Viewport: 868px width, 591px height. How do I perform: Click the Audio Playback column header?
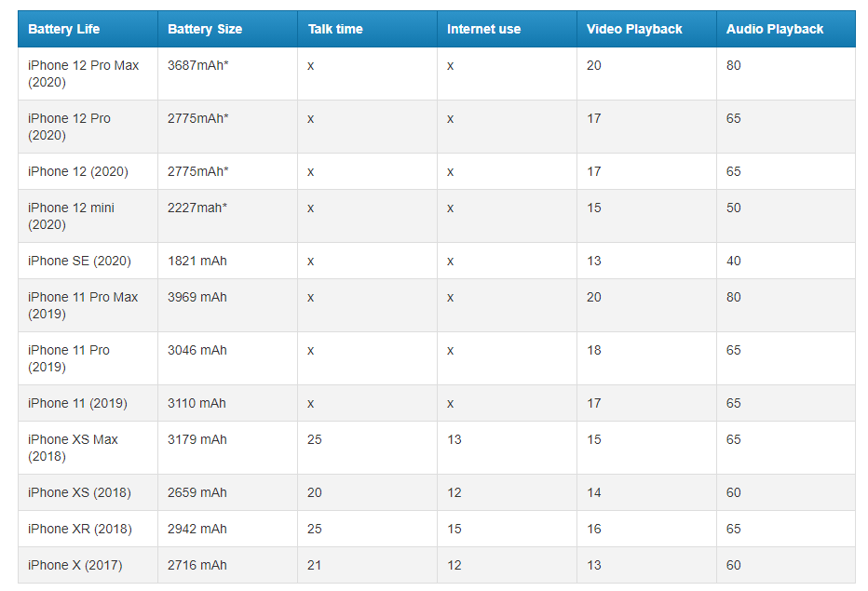point(775,29)
